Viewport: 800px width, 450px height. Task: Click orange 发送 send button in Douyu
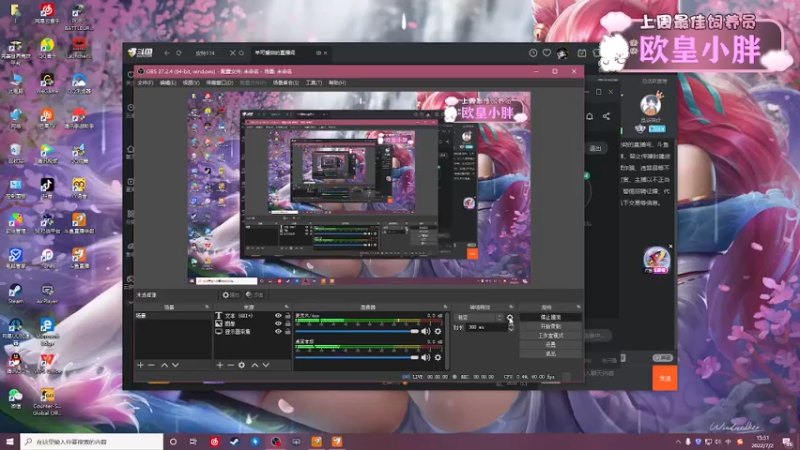point(665,378)
